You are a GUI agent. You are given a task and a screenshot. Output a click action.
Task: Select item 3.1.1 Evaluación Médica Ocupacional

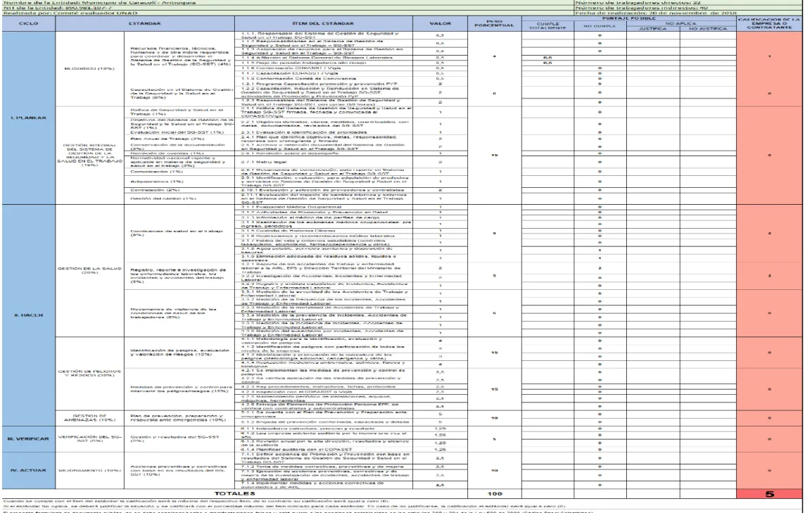point(323,207)
